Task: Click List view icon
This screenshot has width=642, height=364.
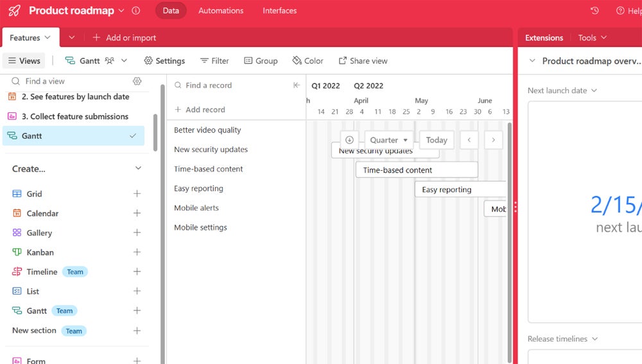Action: (x=17, y=291)
